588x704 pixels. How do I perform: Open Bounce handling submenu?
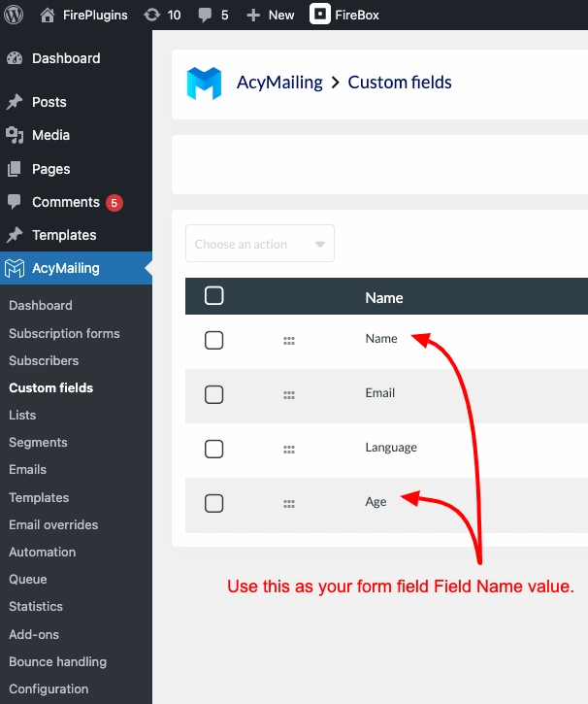point(58,662)
